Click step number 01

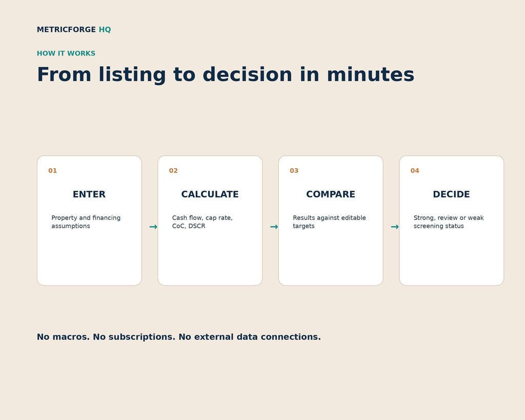click(x=53, y=170)
